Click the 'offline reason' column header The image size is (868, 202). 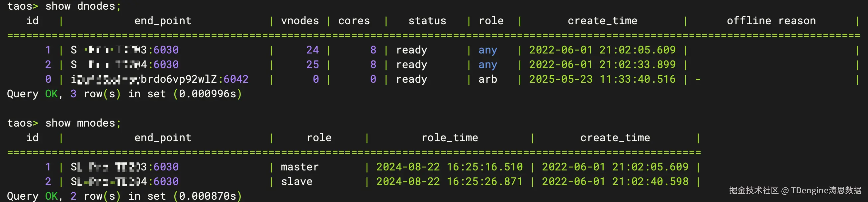click(x=771, y=21)
